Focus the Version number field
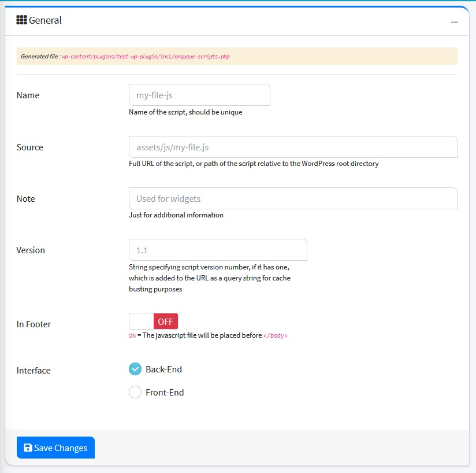The width and height of the screenshot is (476, 473). pyautogui.click(x=218, y=250)
